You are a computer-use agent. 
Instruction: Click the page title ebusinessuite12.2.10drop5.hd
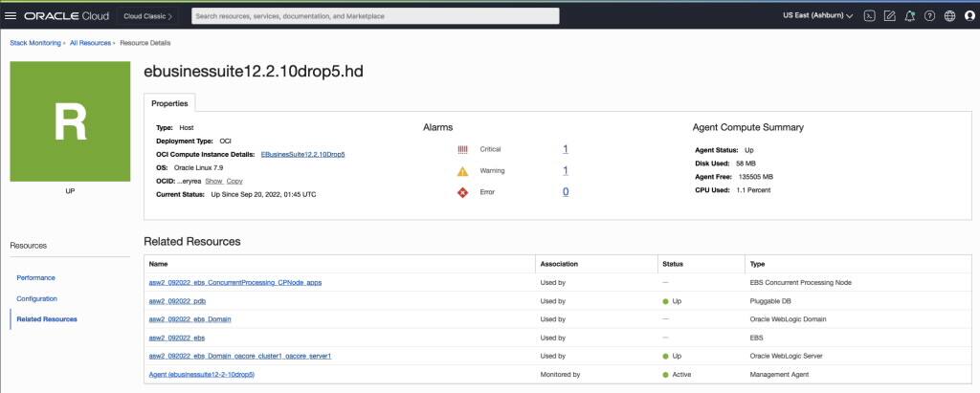[x=253, y=71]
